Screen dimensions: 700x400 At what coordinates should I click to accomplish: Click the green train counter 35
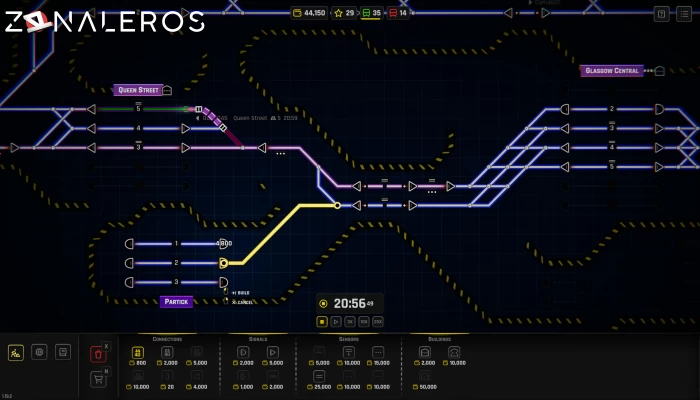coord(371,13)
